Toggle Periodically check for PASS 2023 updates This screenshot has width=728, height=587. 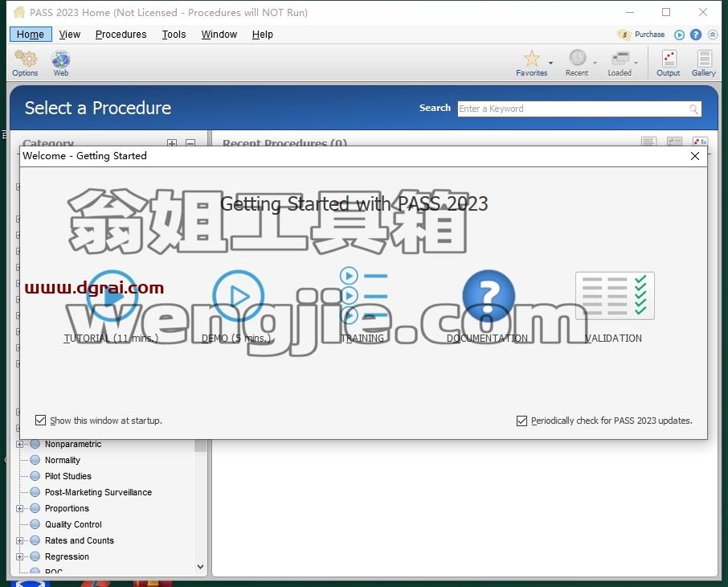pos(521,421)
